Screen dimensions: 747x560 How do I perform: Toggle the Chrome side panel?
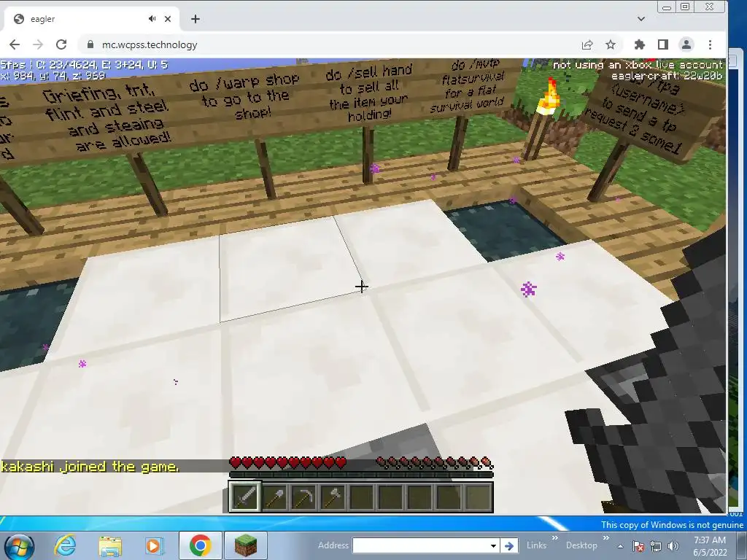coord(662,44)
